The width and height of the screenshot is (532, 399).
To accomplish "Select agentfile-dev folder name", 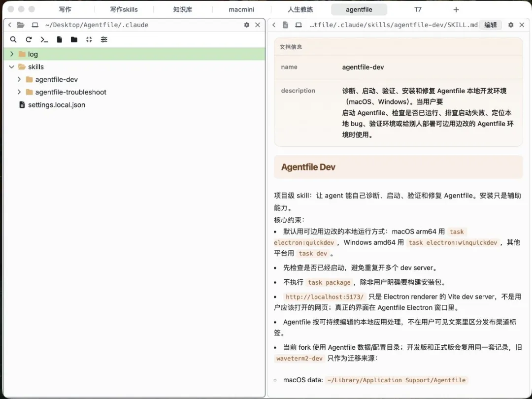I will pos(57,79).
